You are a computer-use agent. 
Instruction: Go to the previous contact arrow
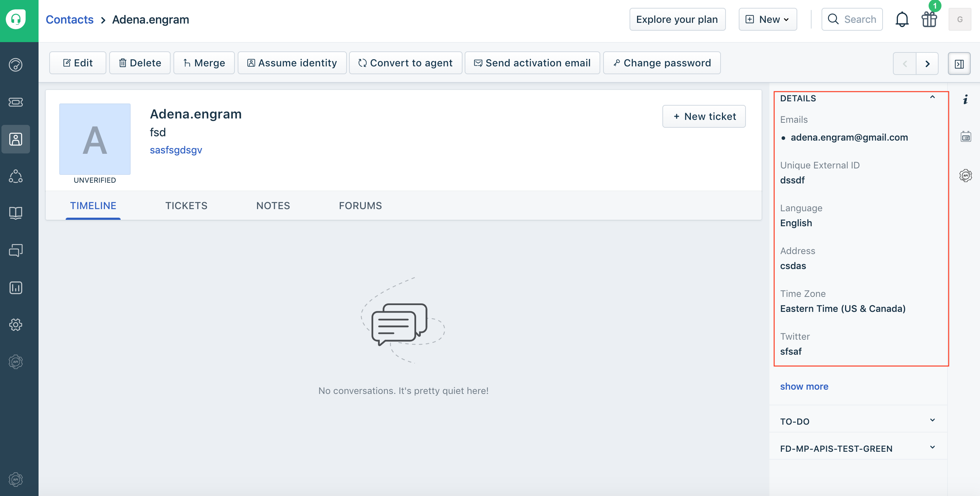click(904, 64)
